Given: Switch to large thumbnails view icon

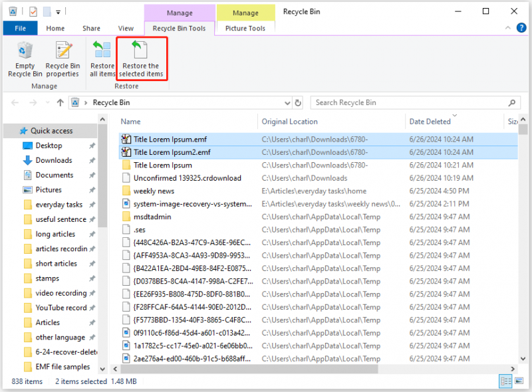Looking at the screenshot, I should tap(519, 381).
